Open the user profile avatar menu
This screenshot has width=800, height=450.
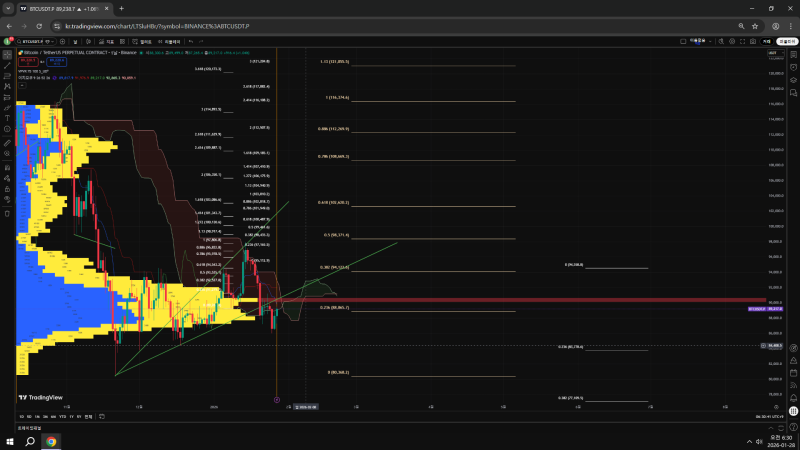pyautogui.click(x=7, y=41)
